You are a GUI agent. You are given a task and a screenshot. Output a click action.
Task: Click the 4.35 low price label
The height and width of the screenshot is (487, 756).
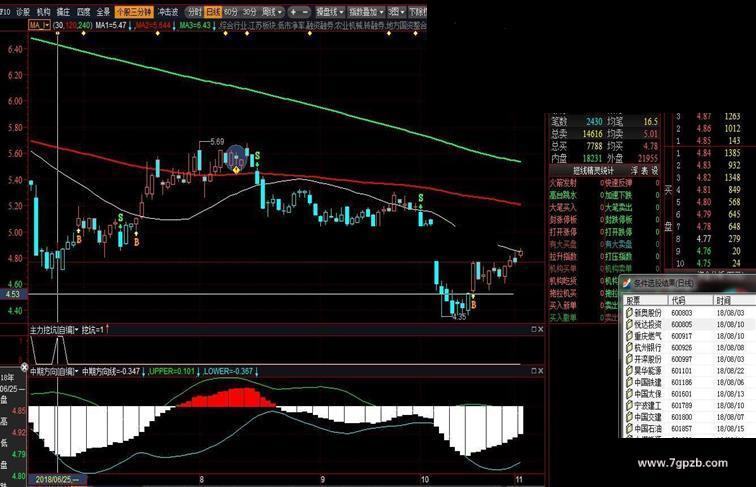459,317
